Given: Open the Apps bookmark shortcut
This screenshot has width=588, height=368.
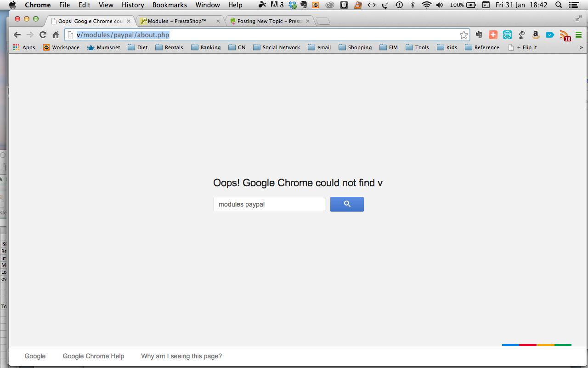Looking at the screenshot, I should [24, 47].
